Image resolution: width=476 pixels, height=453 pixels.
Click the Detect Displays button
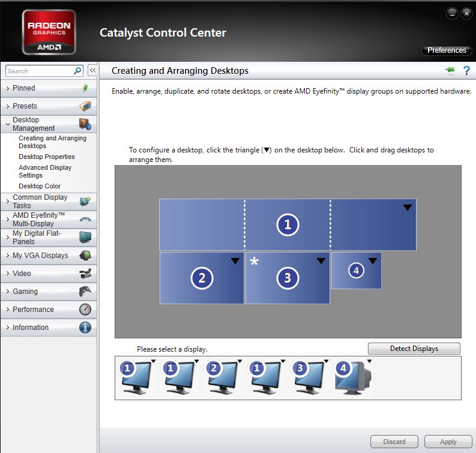[x=414, y=349]
